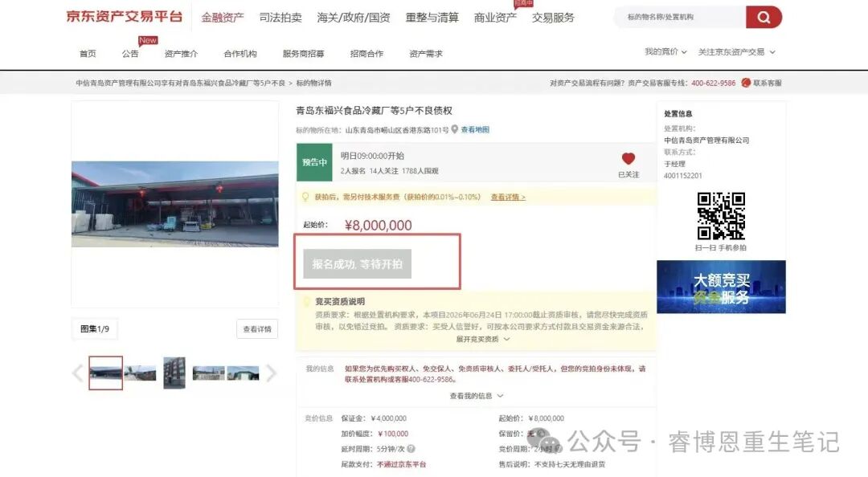Open the 重整与清算 navigation tab

click(x=432, y=18)
